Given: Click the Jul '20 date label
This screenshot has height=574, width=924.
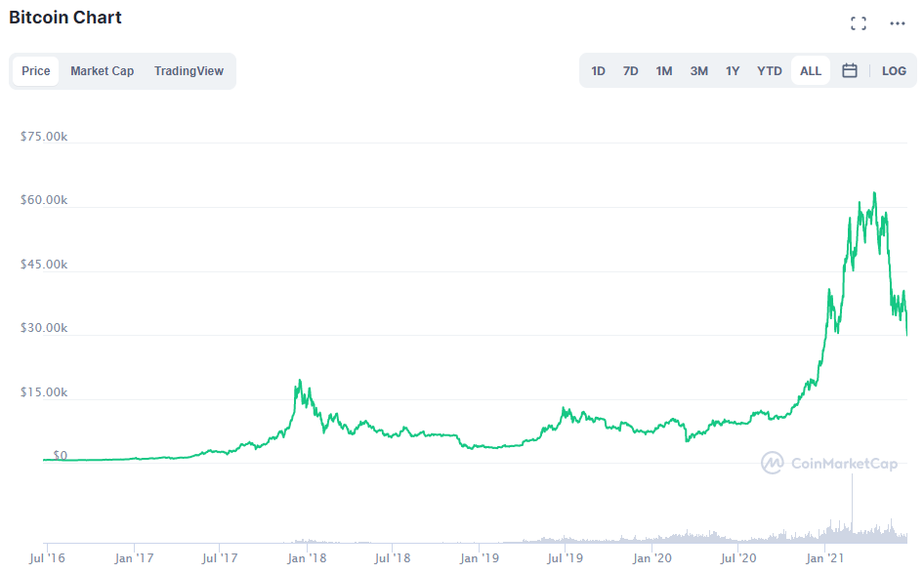Looking at the screenshot, I should pyautogui.click(x=737, y=558).
